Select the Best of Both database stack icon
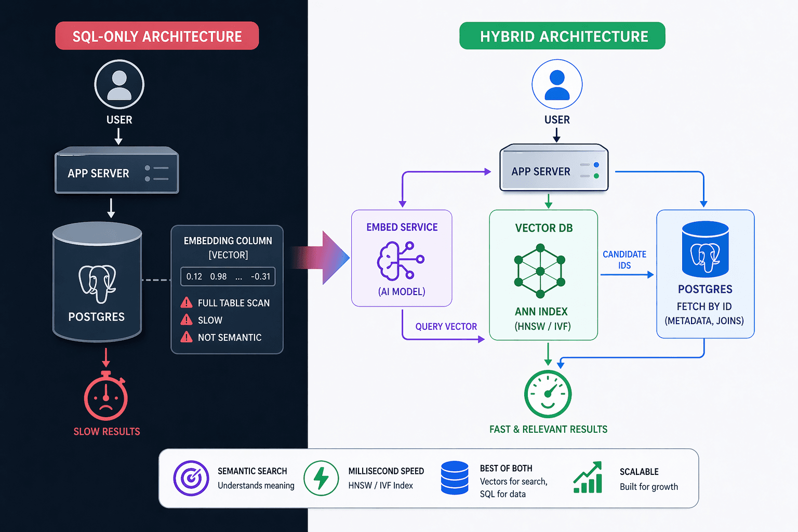The image size is (798, 532). pos(455,478)
